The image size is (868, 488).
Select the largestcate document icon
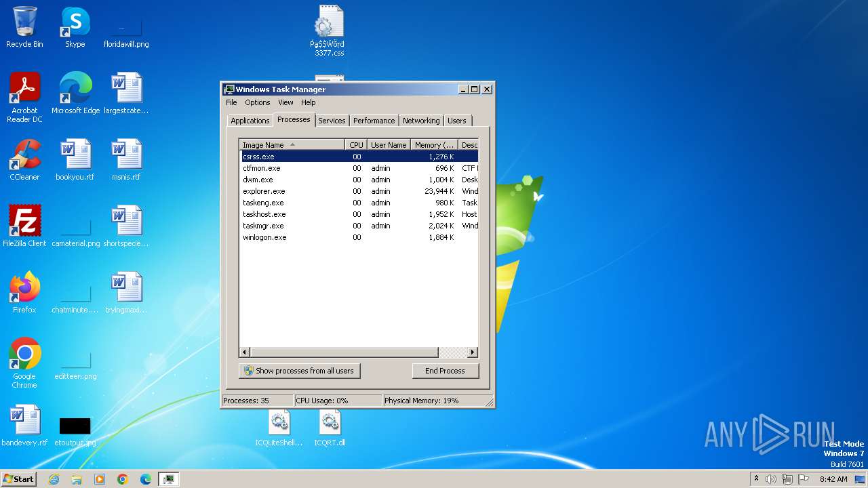click(x=126, y=94)
